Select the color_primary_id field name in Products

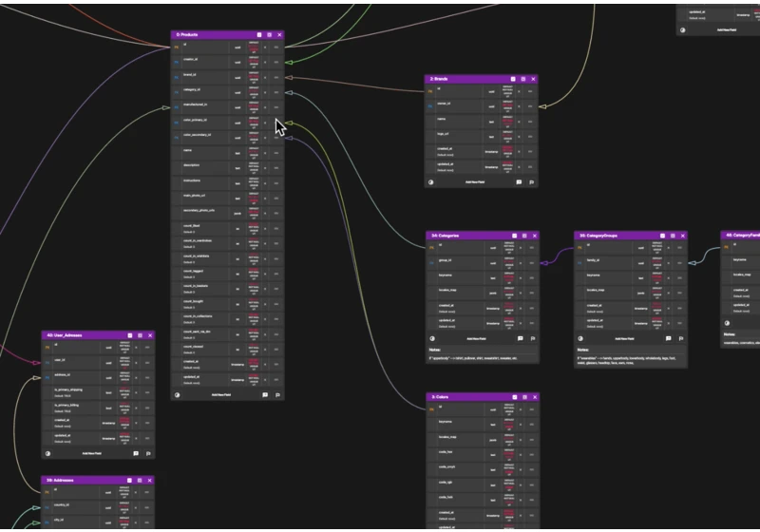[196, 120]
